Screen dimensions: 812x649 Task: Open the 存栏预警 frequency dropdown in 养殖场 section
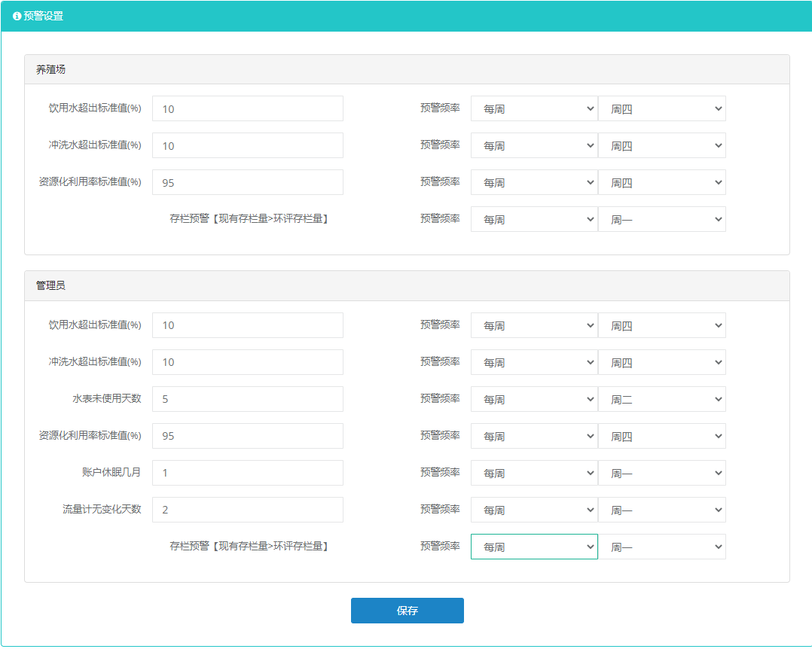pos(534,219)
